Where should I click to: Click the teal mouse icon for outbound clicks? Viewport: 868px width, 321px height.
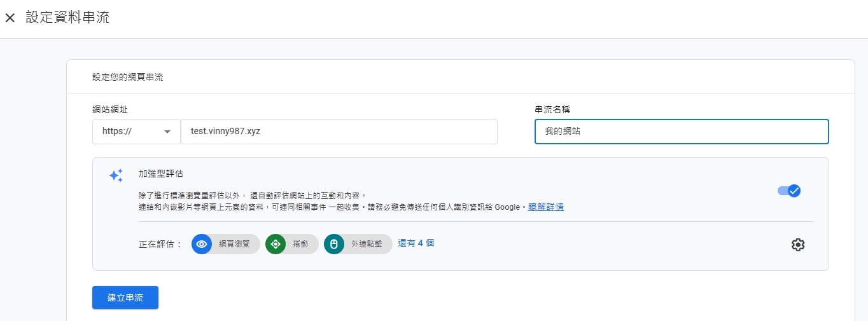[x=334, y=244]
